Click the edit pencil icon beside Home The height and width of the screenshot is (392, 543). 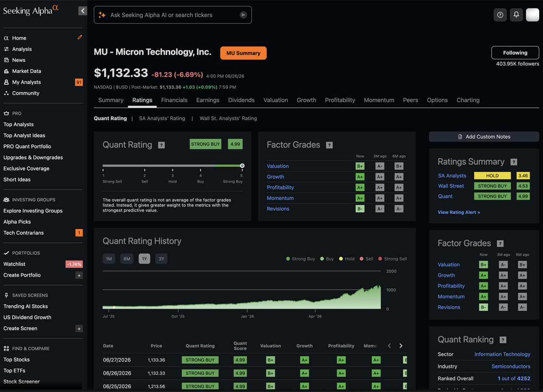pyautogui.click(x=80, y=37)
